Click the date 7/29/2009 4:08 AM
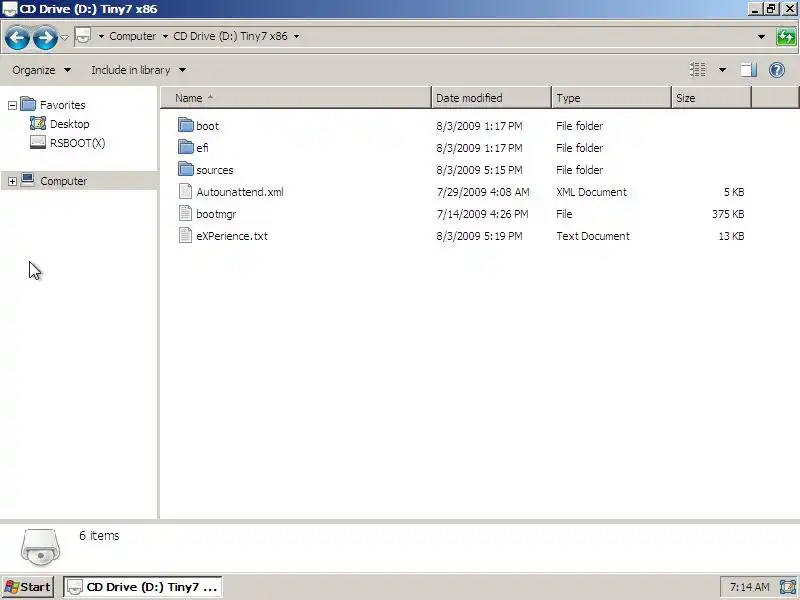 pyautogui.click(x=483, y=192)
